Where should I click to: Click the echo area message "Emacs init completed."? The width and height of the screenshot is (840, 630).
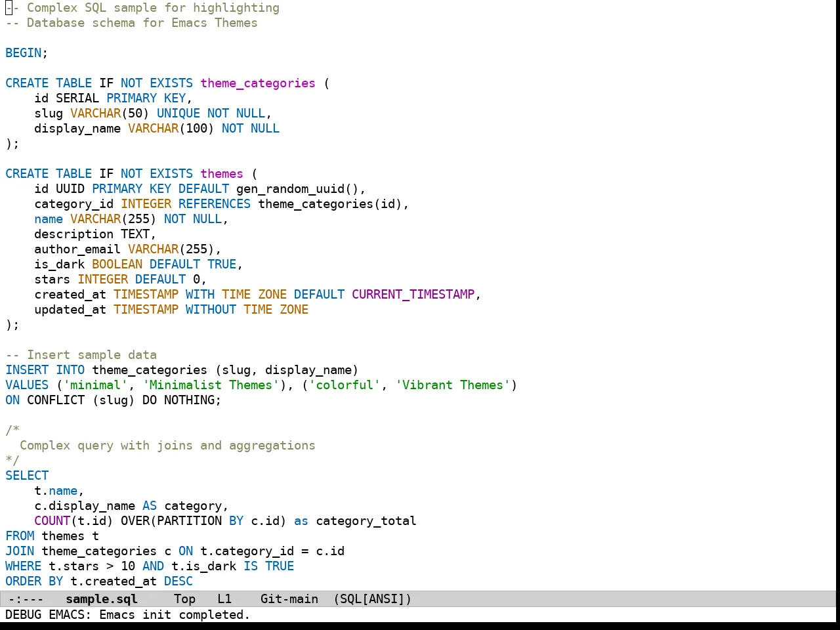pos(175,614)
